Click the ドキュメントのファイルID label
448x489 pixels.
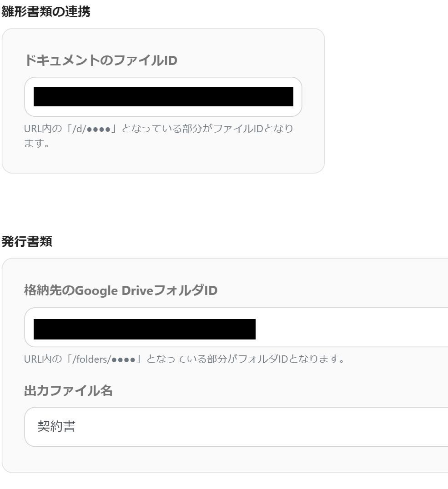point(101,60)
